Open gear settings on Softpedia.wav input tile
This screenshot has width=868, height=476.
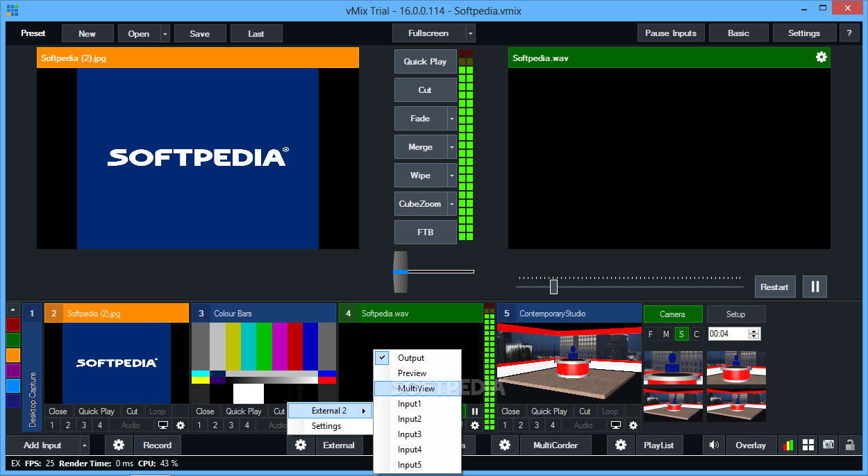pos(475,425)
